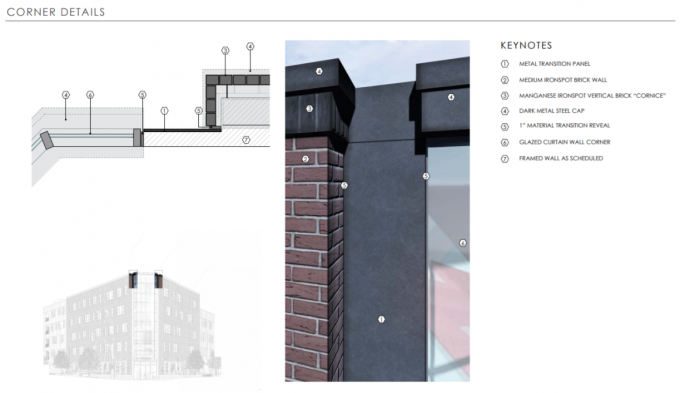The height and width of the screenshot is (393, 680).
Task: Click the "Keynotes" heading
Action: point(526,46)
